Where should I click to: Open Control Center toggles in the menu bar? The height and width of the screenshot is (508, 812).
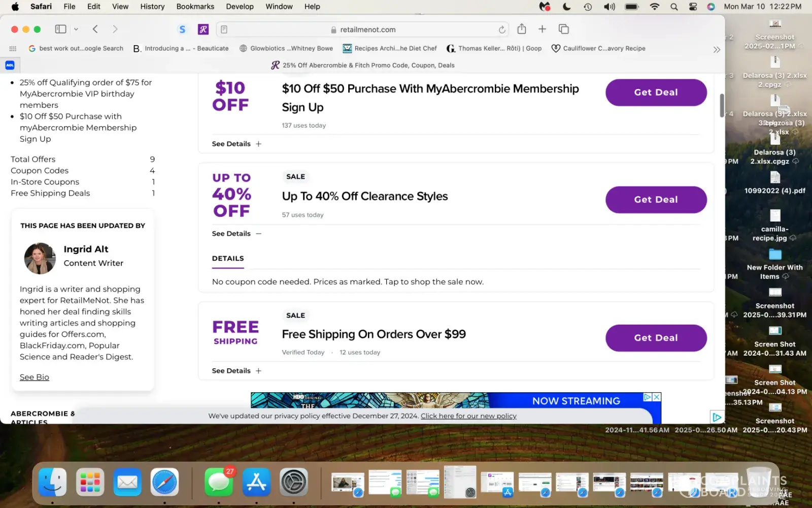(693, 7)
